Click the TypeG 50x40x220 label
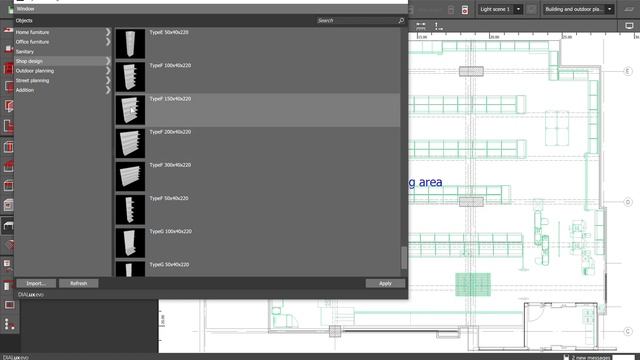 169,264
